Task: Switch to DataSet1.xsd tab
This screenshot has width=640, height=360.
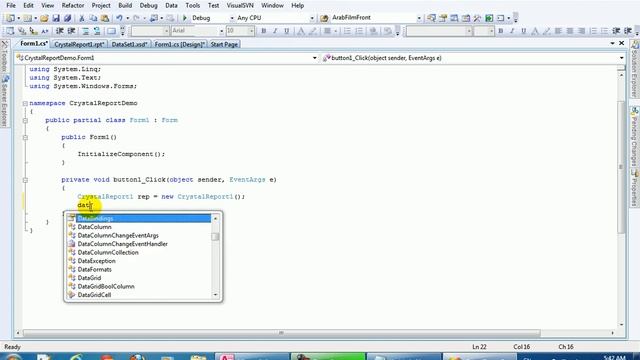Action: click(x=129, y=44)
